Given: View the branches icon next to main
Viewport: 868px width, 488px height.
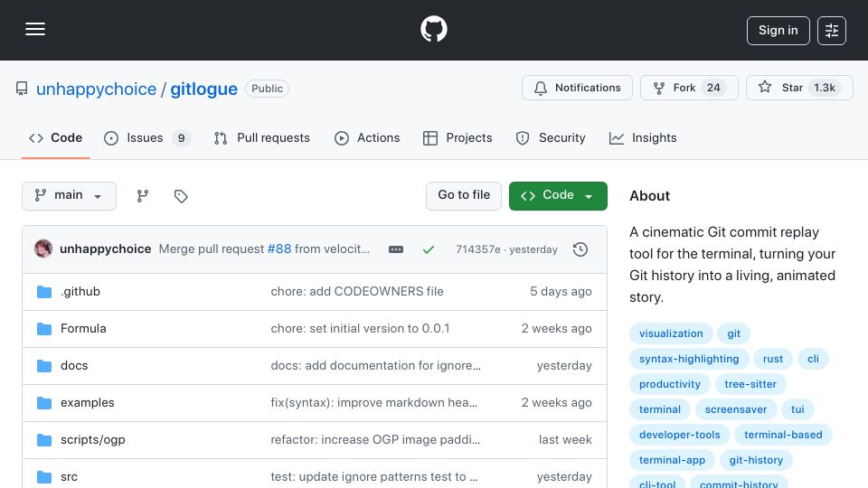Looking at the screenshot, I should (143, 196).
